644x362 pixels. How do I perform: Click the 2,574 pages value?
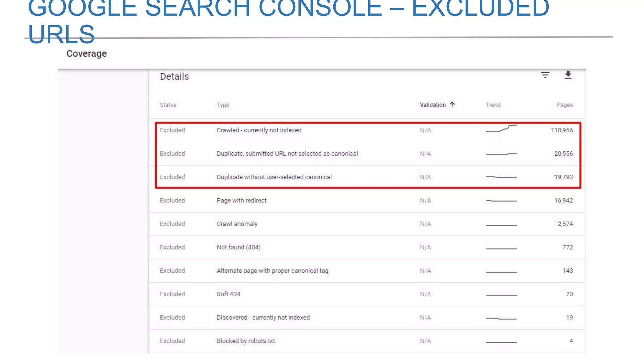565,224
